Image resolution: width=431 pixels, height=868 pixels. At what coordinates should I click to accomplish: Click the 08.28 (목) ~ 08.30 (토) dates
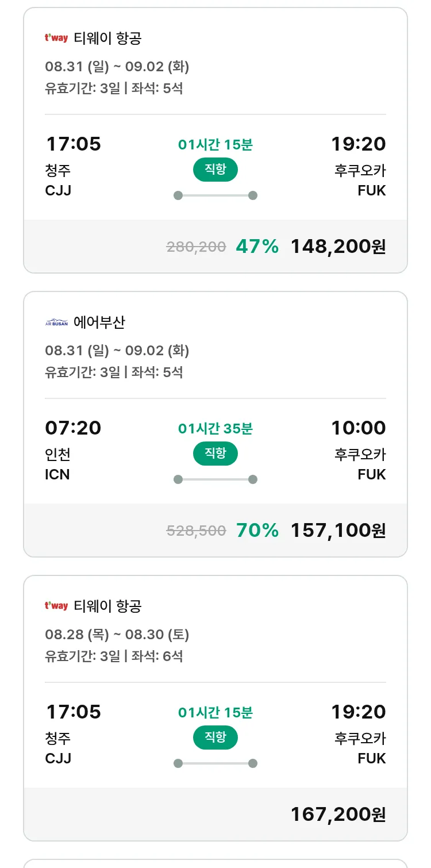pos(117,635)
